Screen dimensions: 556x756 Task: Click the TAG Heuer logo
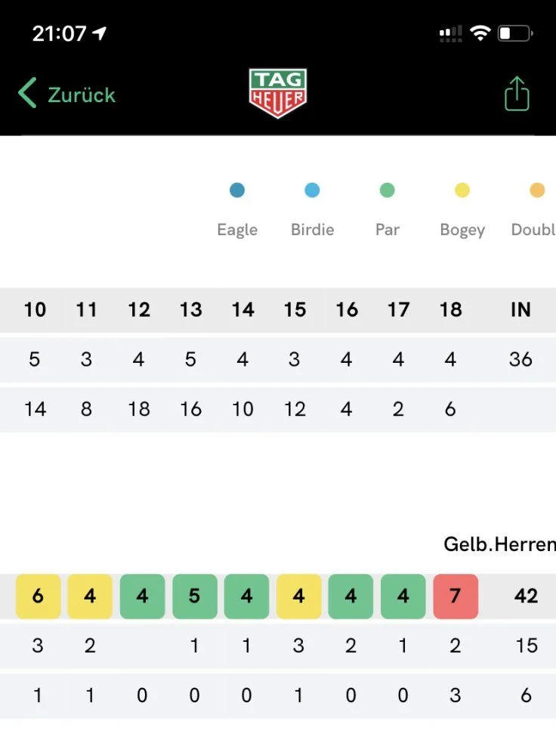click(278, 93)
